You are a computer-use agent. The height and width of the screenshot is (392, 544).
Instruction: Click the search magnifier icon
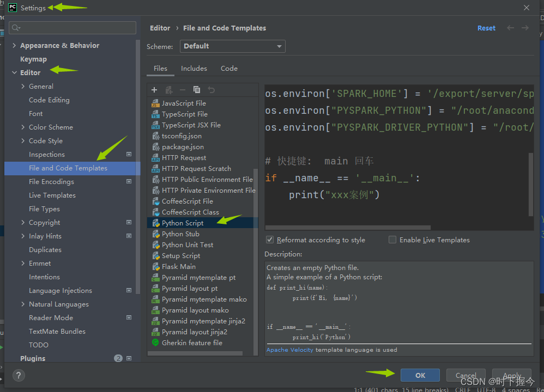16,28
